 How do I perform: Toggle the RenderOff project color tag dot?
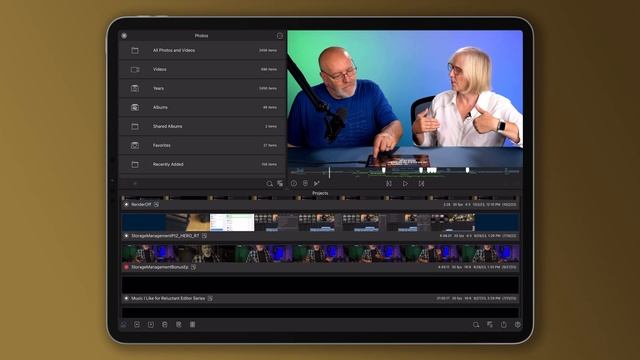(x=126, y=204)
